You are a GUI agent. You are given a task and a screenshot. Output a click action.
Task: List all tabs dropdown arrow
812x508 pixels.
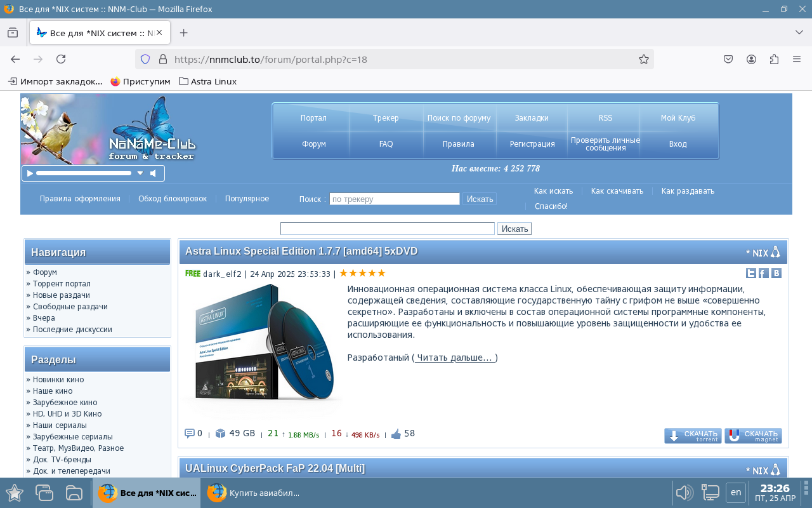tap(799, 32)
